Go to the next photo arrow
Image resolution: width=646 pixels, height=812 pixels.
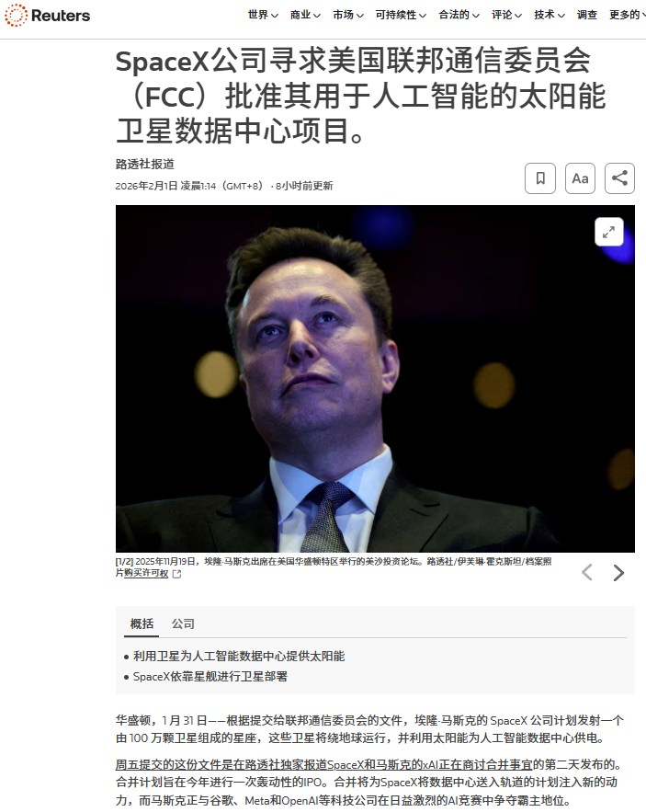click(618, 573)
